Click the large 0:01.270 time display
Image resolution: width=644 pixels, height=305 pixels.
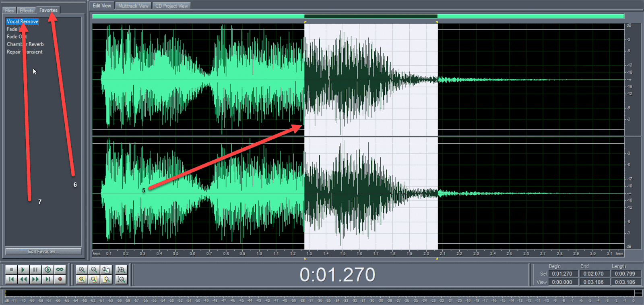pyautogui.click(x=337, y=275)
